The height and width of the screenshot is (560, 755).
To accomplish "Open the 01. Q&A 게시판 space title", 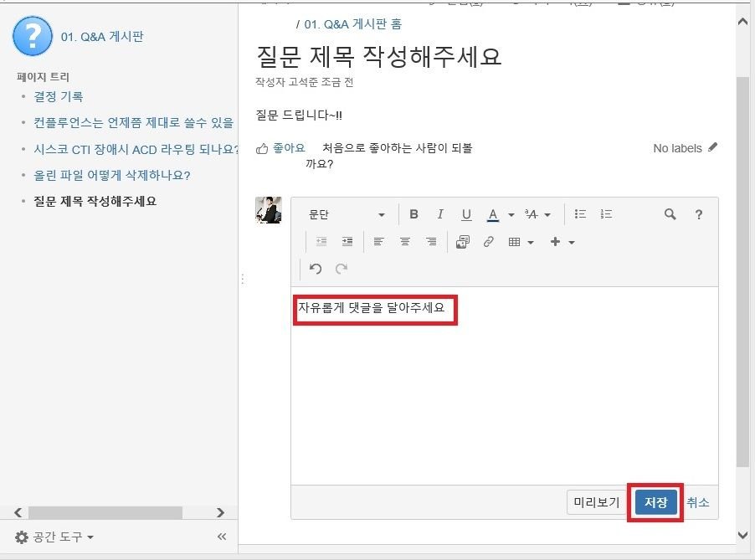I will 102,37.
